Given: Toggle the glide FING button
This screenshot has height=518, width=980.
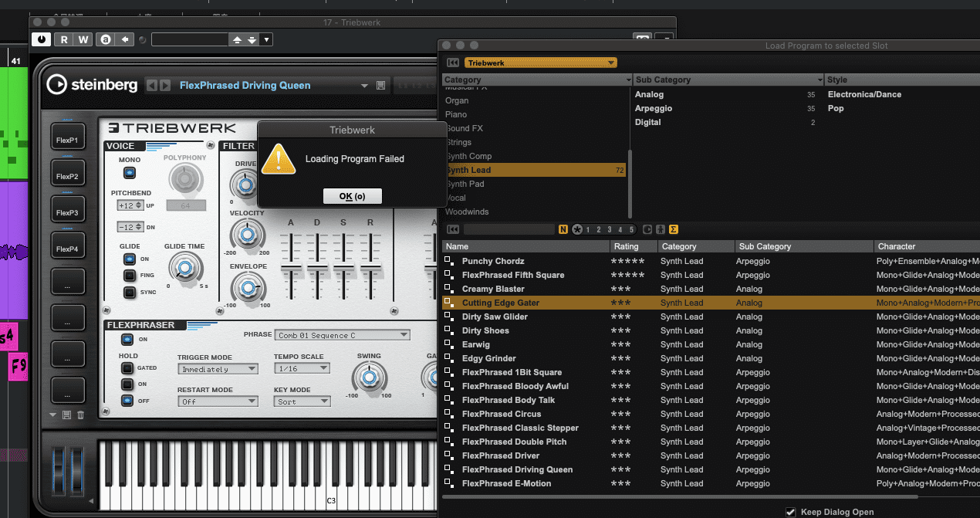Looking at the screenshot, I should click(130, 276).
